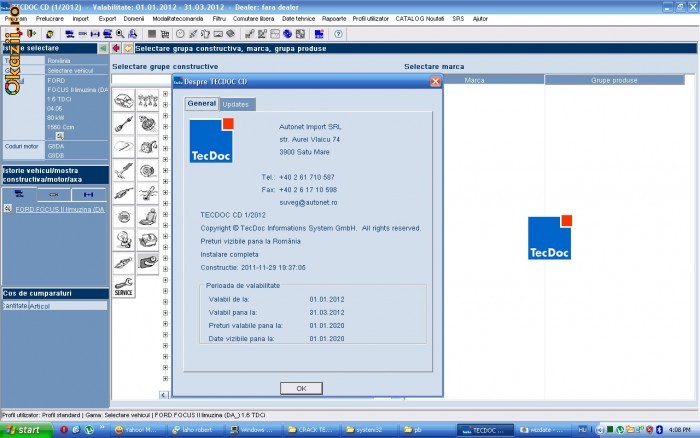Open the Domenii menu
This screenshot has width=700, height=438.
pos(134,19)
